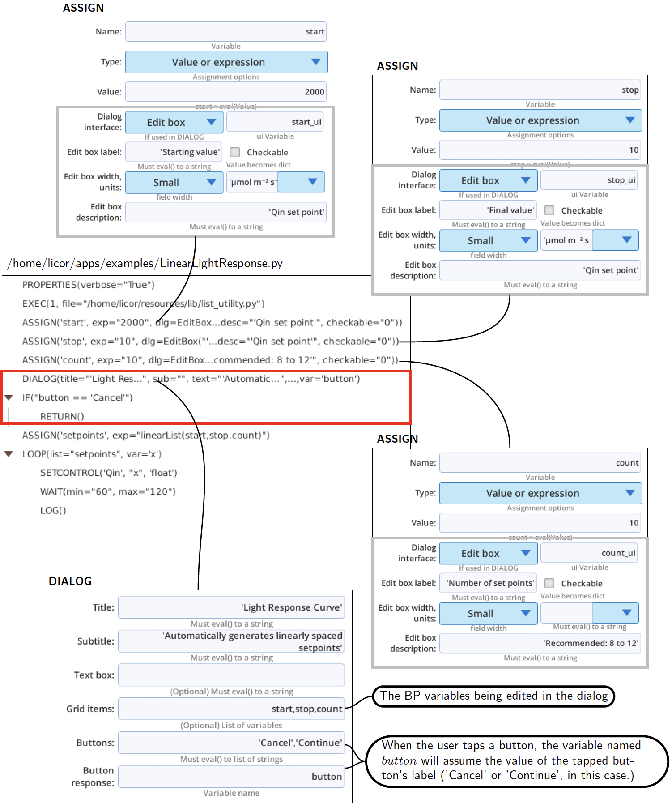Open Type dropdown in count ASSIGN panel
The image size is (672, 803).
[x=540, y=493]
